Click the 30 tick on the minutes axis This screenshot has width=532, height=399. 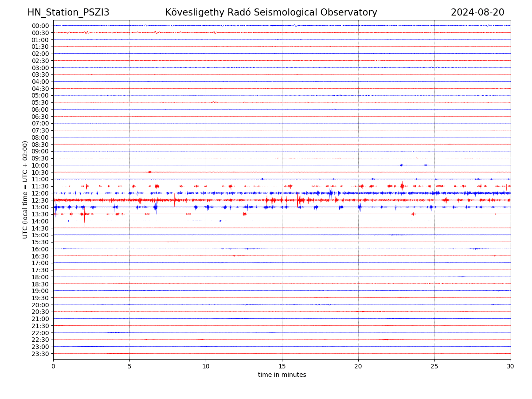[x=510, y=366]
